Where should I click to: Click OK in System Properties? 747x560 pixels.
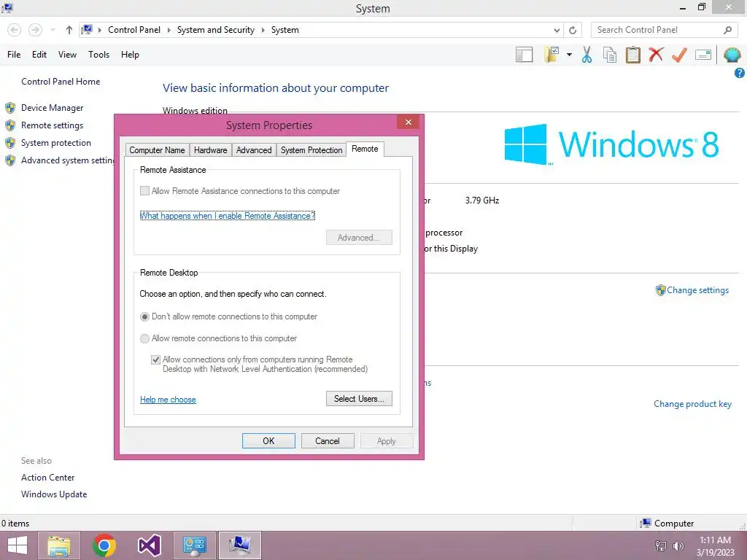click(268, 441)
